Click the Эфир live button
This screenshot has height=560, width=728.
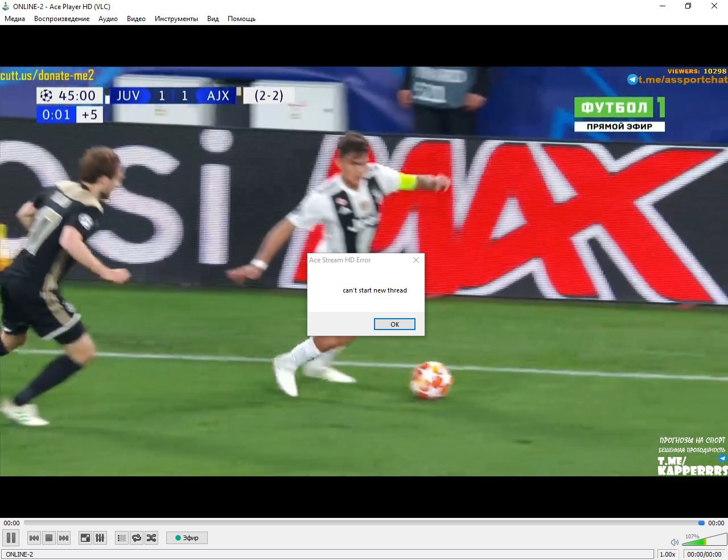(x=187, y=538)
